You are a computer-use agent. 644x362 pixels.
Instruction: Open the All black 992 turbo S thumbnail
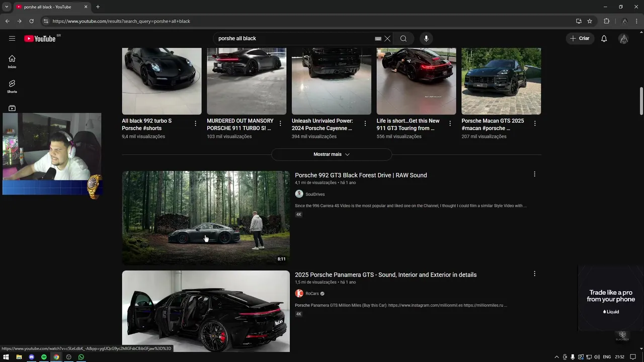162,81
